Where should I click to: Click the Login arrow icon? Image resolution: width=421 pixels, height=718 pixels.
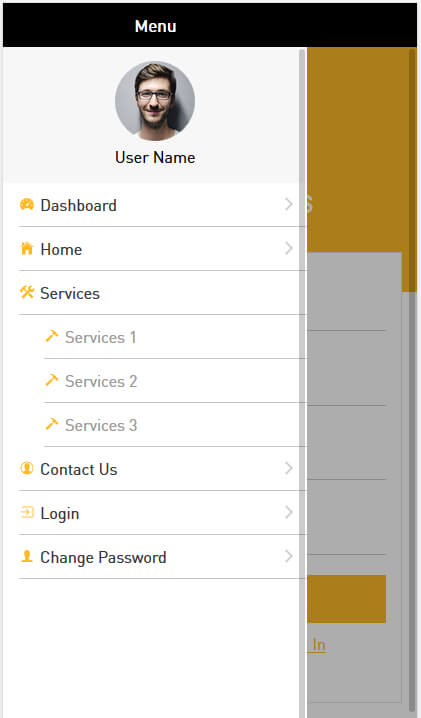(27, 512)
